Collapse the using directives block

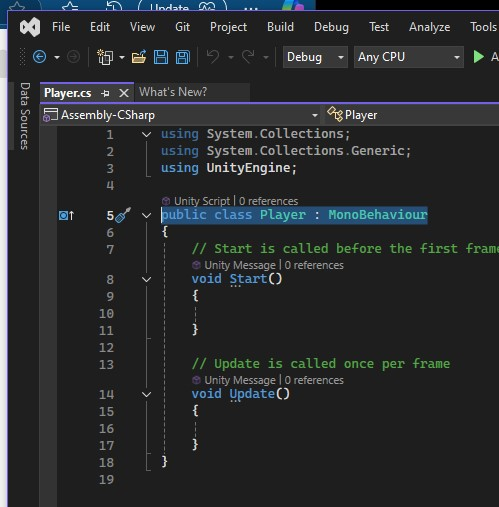147,135
